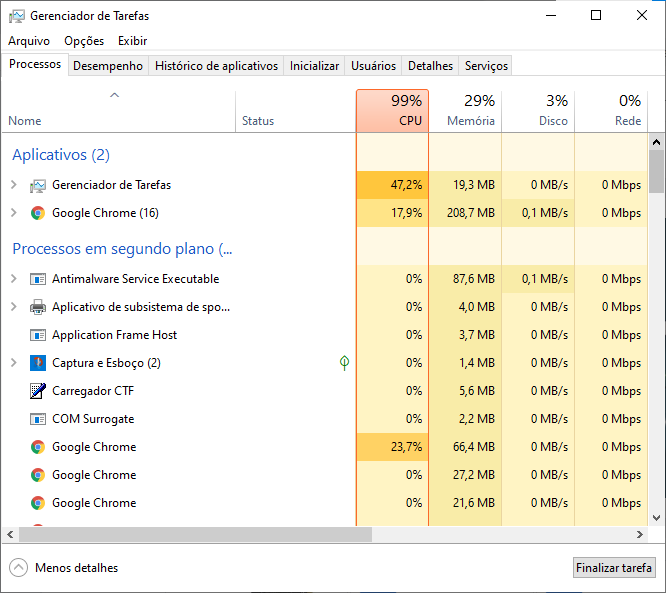Viewport: 666px width, 593px height.
Task: Sort by the CPU column header
Action: (x=392, y=111)
